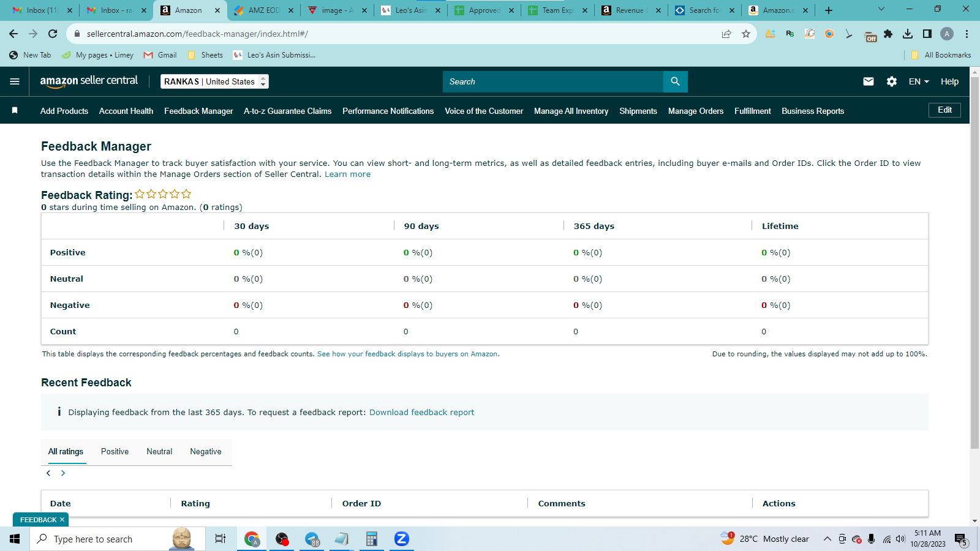Open the Sheets bookmark
980x551 pixels.
[x=205, y=55]
